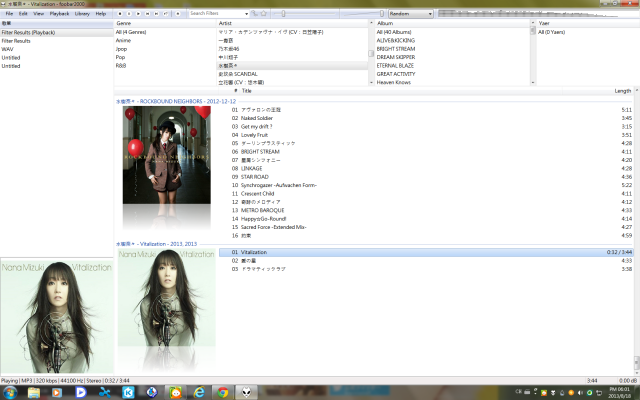Select ETERNAL BLAZE album
Screen dimensions: 640x400
[x=452, y=65]
